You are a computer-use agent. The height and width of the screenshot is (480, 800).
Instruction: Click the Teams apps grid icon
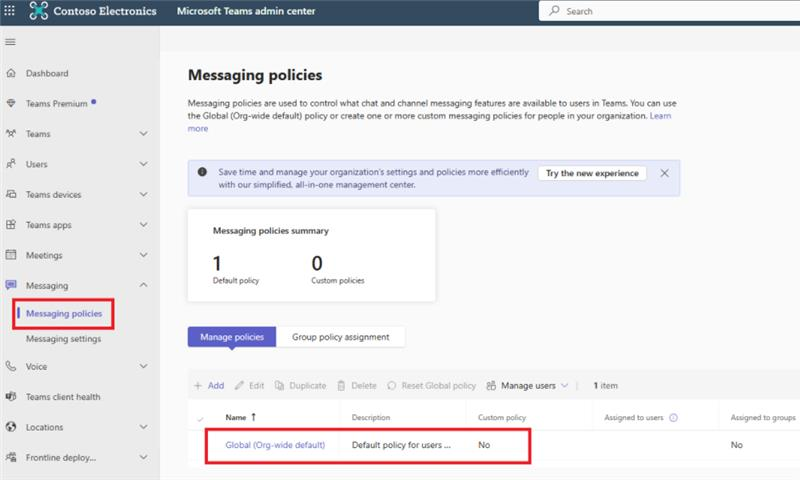coord(11,224)
